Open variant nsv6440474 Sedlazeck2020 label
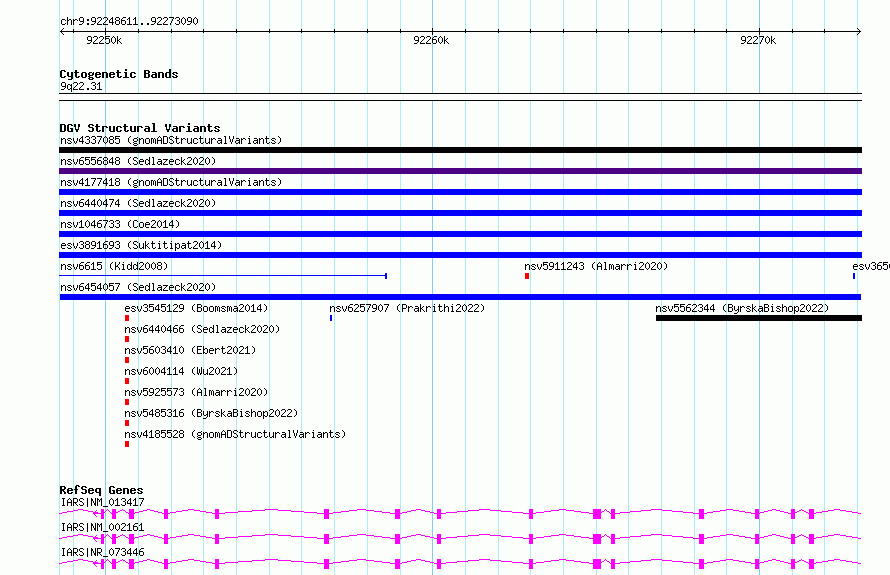The image size is (890, 575). pos(138,203)
